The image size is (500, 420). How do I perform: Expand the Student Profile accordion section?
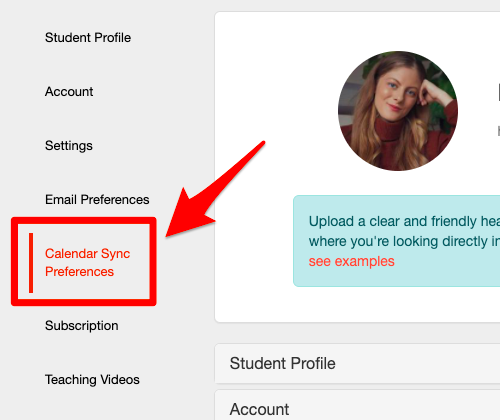coord(357,363)
